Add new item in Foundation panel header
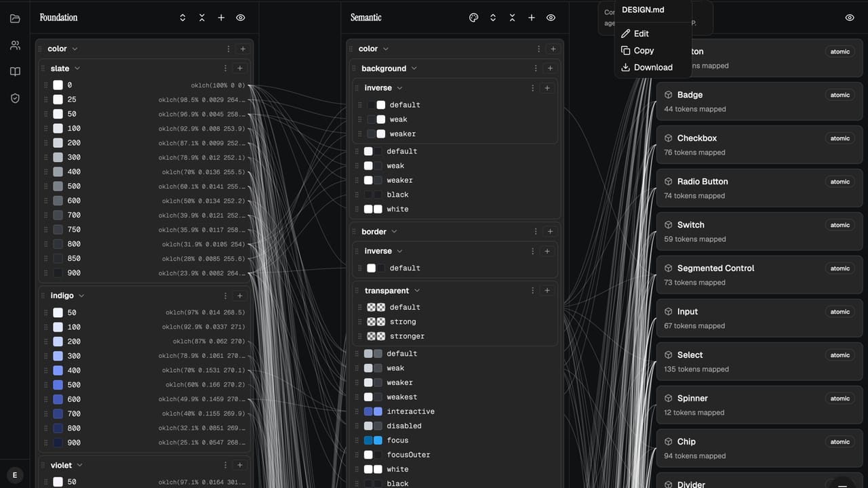The image size is (868, 488). [221, 18]
